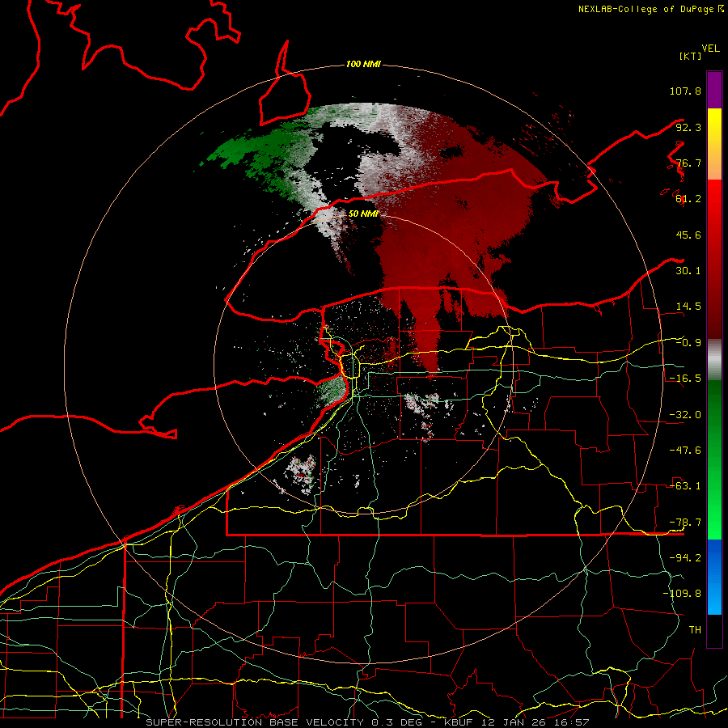Screen dimensions: 728x728
Task: Click the [KT] units label
Action: (690, 56)
